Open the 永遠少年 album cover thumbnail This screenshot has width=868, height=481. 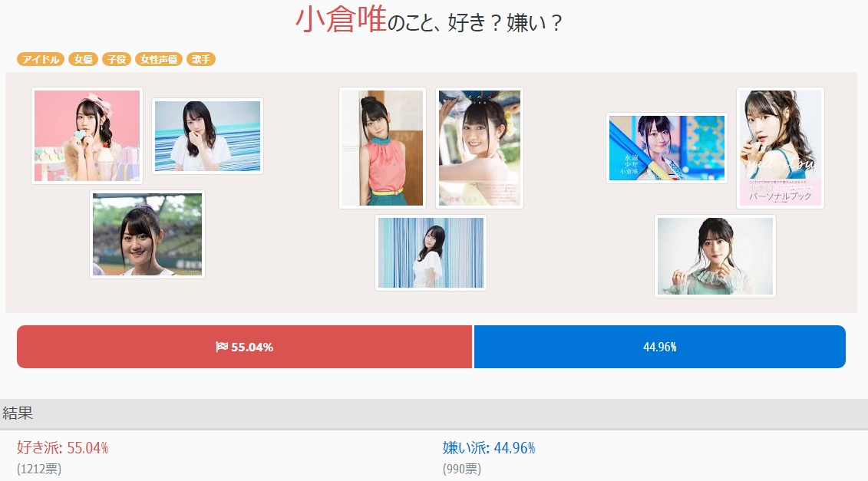(x=667, y=148)
